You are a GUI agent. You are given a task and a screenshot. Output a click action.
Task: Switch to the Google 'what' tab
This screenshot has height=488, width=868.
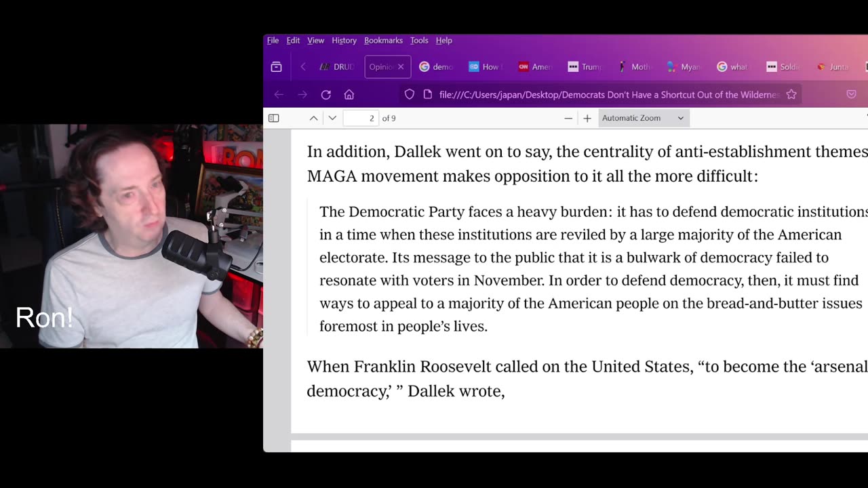click(733, 67)
